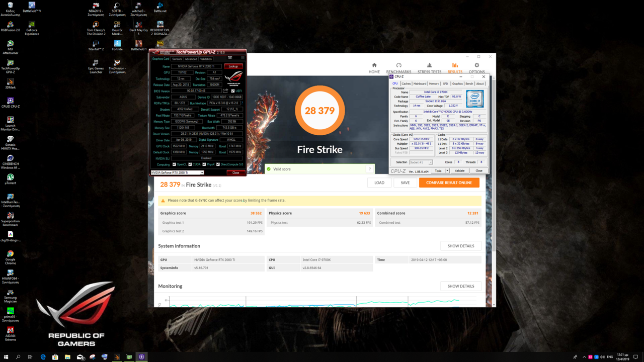Launch MSI Afterburner from desktop
The height and width of the screenshot is (362, 644).
click(10, 47)
